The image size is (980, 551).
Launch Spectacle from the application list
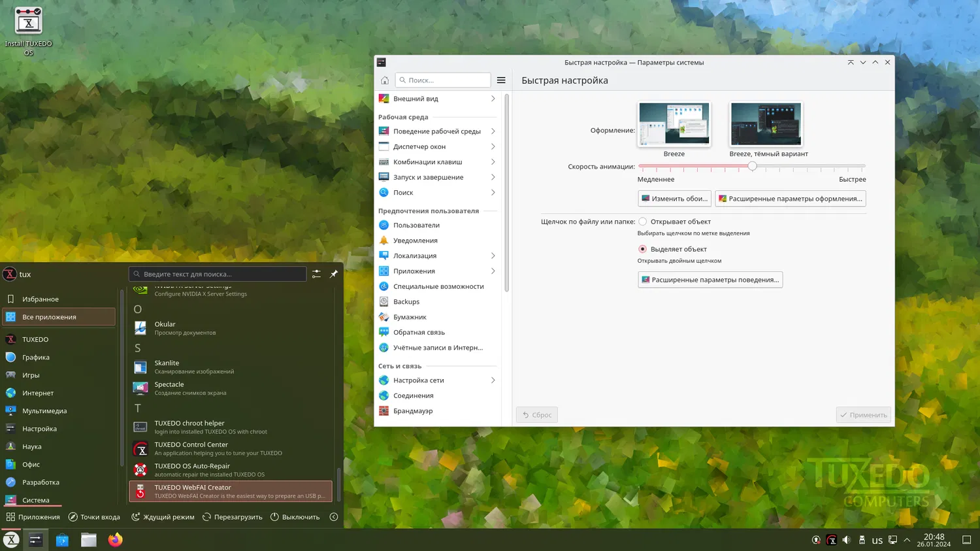point(231,388)
